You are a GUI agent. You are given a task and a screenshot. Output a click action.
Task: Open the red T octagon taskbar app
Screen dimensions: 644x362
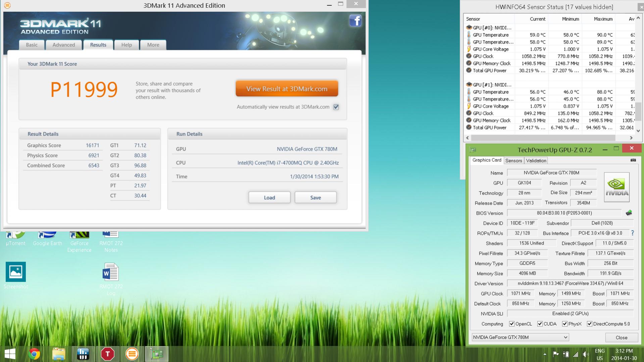pos(107,354)
